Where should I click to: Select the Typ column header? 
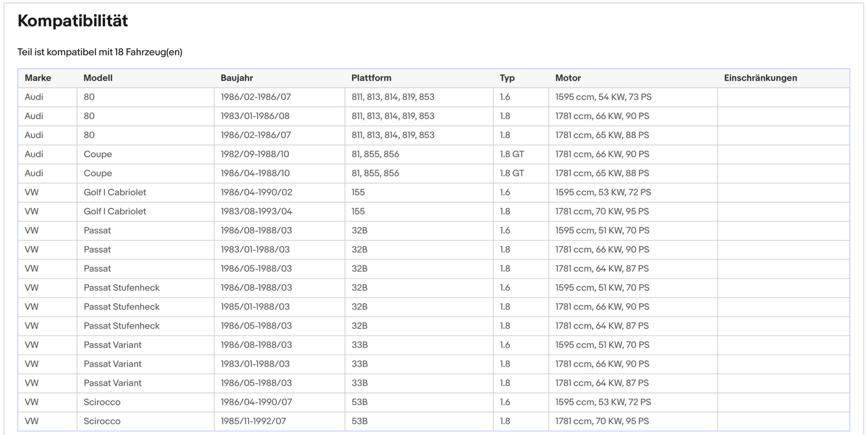pos(507,78)
